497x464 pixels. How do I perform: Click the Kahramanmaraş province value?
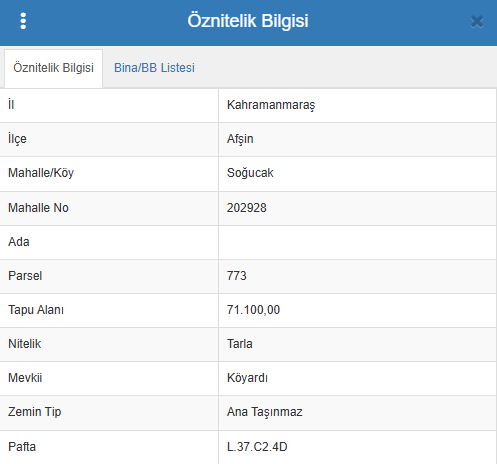[x=271, y=105]
